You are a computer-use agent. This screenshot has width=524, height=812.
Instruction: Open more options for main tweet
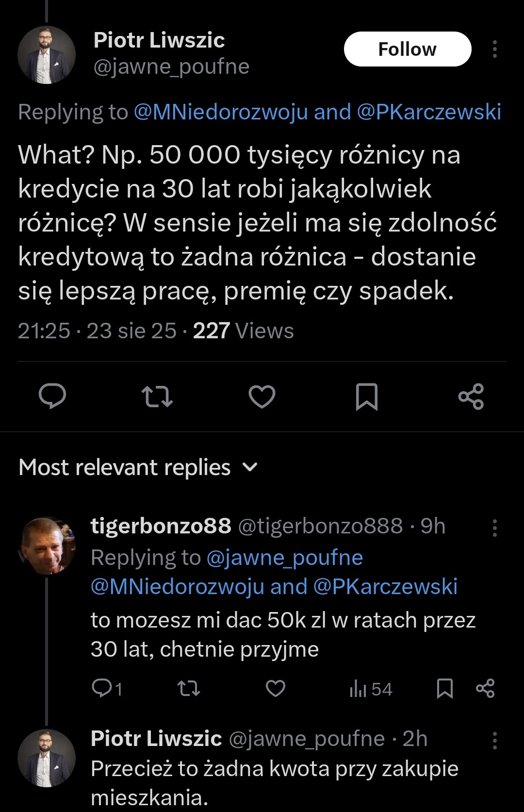click(x=495, y=49)
